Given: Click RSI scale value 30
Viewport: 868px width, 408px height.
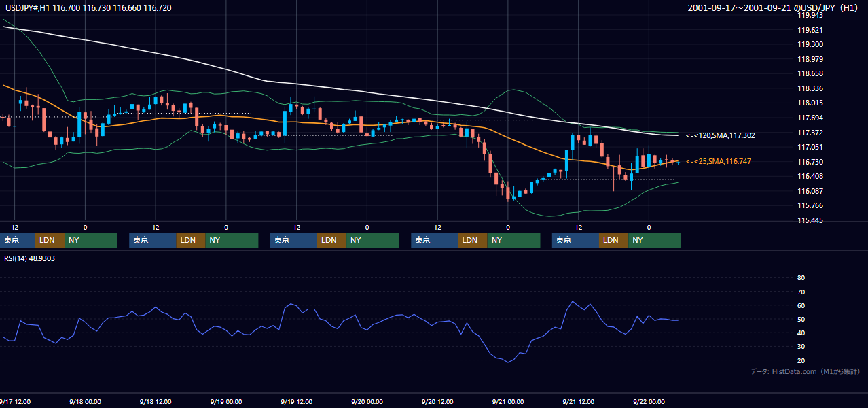Looking at the screenshot, I should (x=801, y=347).
